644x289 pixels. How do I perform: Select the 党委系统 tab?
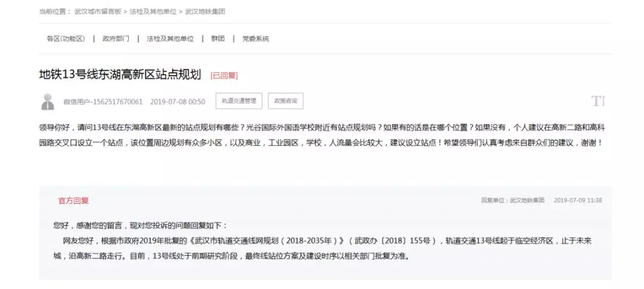coord(255,39)
